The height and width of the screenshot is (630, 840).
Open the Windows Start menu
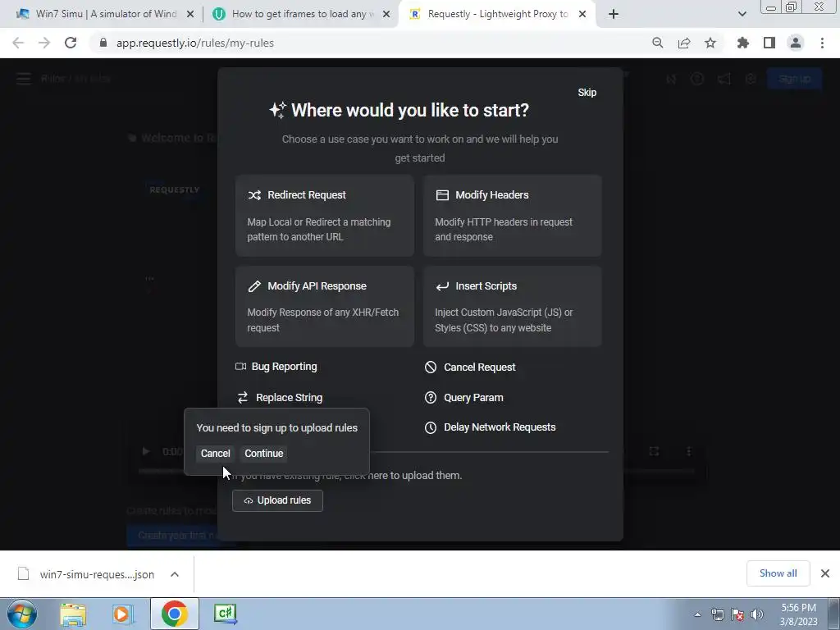click(x=22, y=614)
